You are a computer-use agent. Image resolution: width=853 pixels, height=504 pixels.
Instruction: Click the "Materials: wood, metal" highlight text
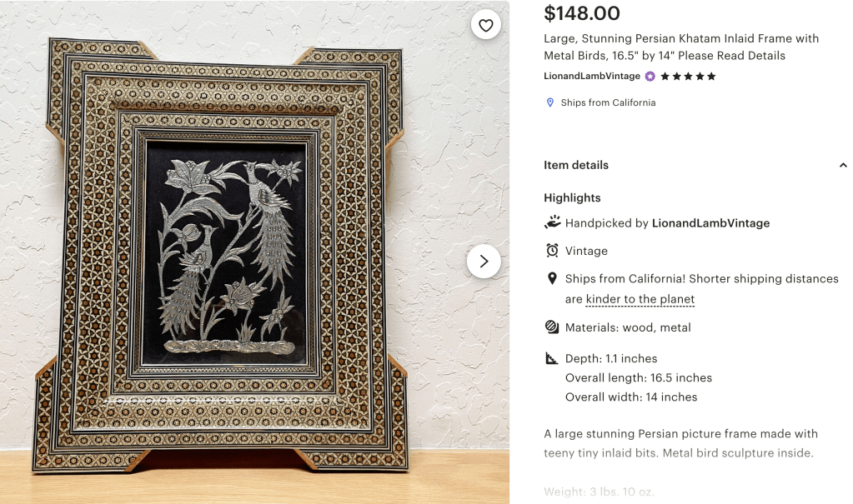point(628,327)
